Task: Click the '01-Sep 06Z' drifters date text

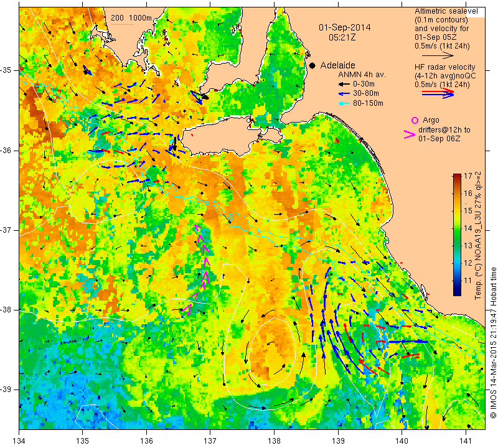Action: point(439,139)
